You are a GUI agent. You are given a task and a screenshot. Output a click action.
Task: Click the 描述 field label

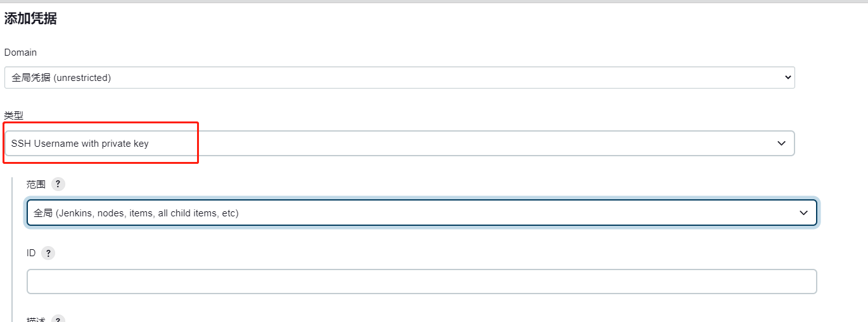point(36,319)
